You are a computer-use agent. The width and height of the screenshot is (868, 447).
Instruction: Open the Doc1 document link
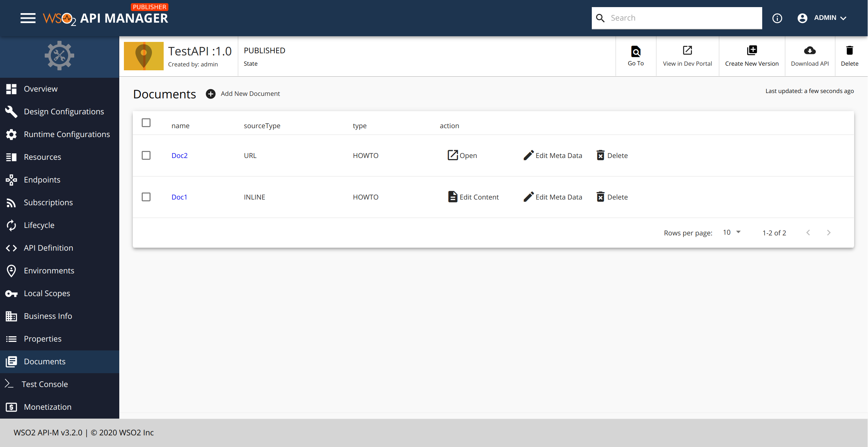(179, 197)
